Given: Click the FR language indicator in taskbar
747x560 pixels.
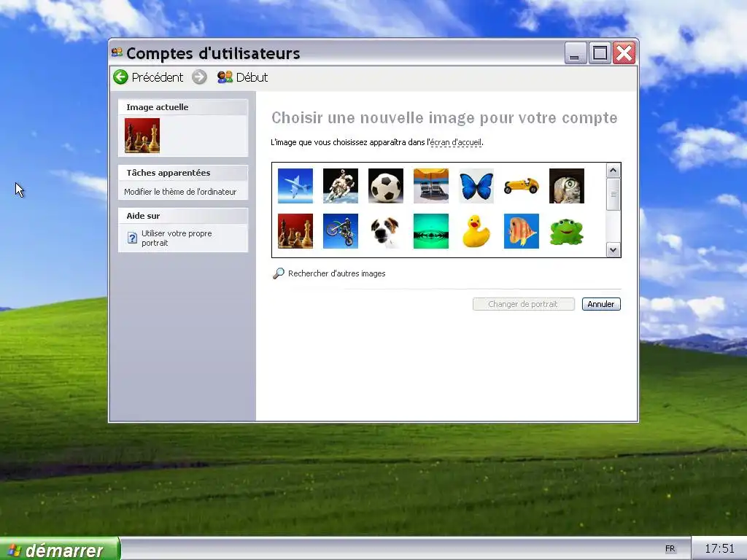Looking at the screenshot, I should [670, 548].
